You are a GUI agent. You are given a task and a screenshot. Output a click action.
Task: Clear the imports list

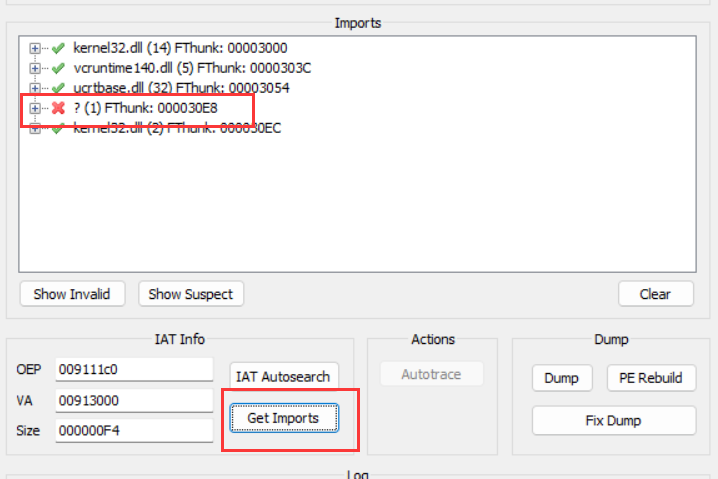pyautogui.click(x=655, y=294)
